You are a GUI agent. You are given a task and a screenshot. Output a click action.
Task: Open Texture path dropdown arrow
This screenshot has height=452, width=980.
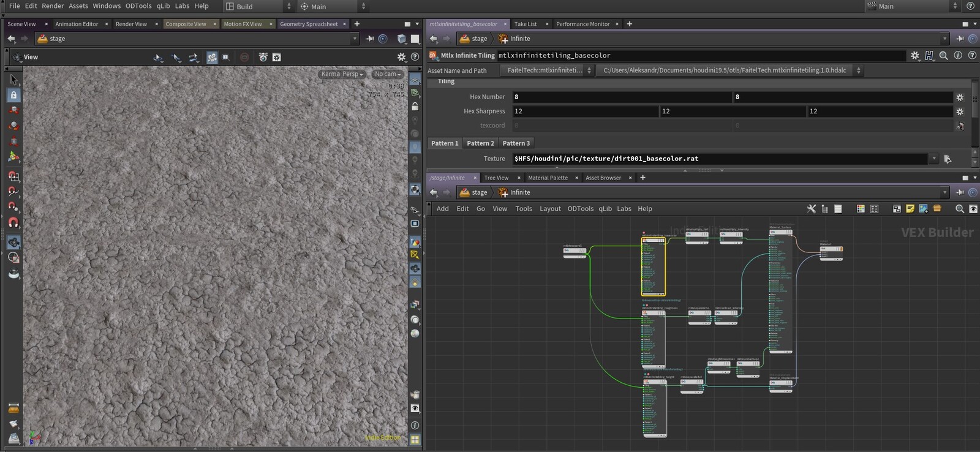(934, 159)
